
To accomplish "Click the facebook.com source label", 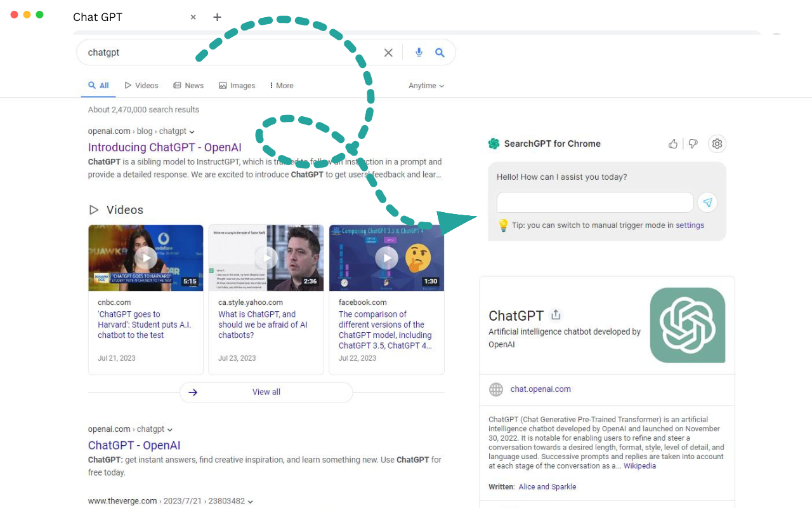I will click(x=362, y=302).
